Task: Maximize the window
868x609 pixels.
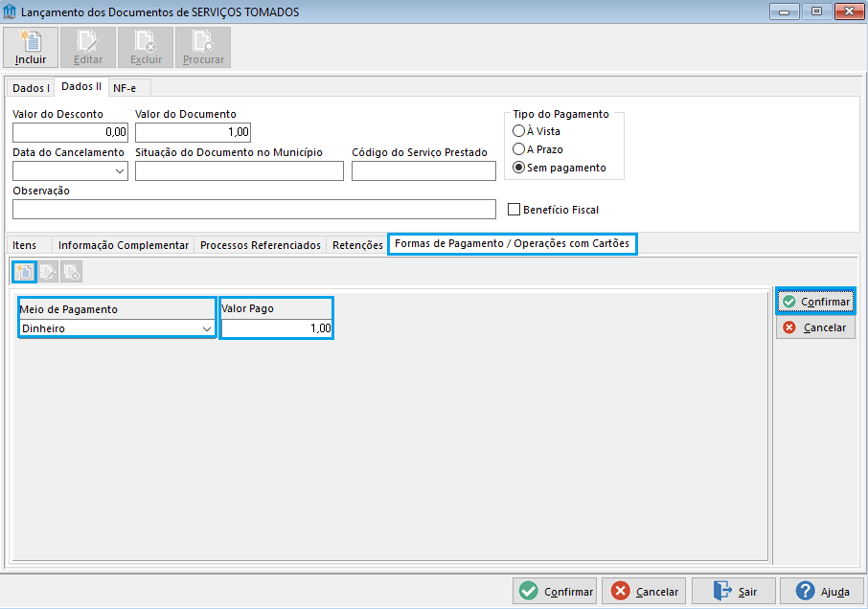Action: 816,11
